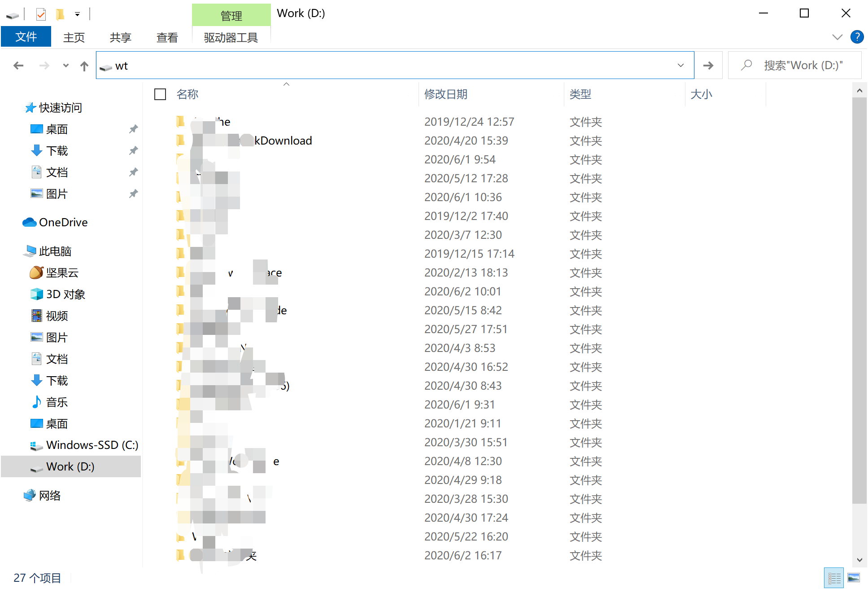Screen dimensions: 868x589
Task: Collapse the ribbon with the chevron near Help
Action: pos(837,37)
